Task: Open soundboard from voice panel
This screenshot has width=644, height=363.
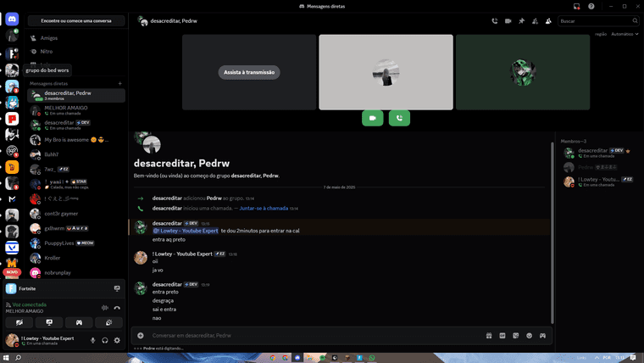Action: tap(108, 322)
